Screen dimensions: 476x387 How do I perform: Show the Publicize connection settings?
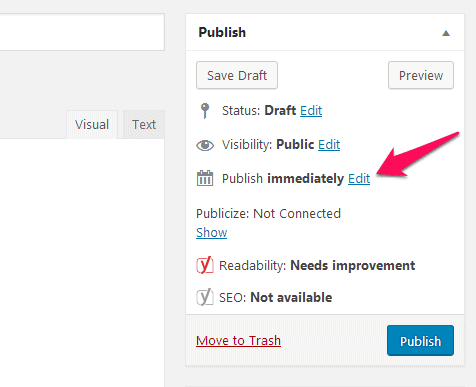[x=212, y=232]
